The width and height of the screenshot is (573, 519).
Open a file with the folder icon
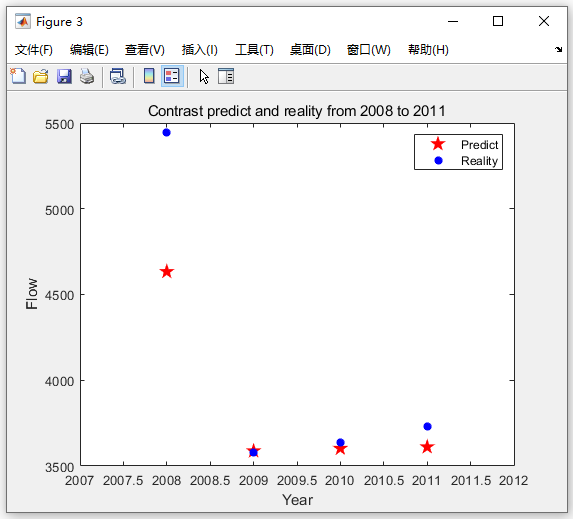(x=41, y=76)
